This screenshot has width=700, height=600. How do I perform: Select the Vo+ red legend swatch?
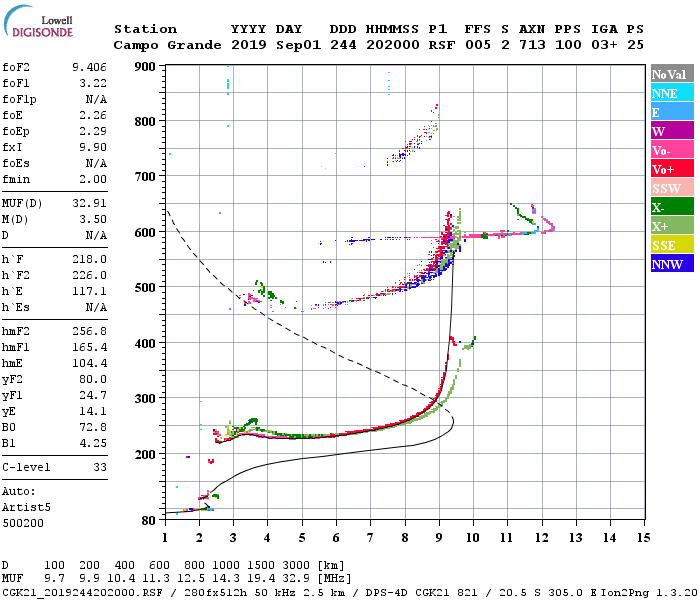pos(672,168)
